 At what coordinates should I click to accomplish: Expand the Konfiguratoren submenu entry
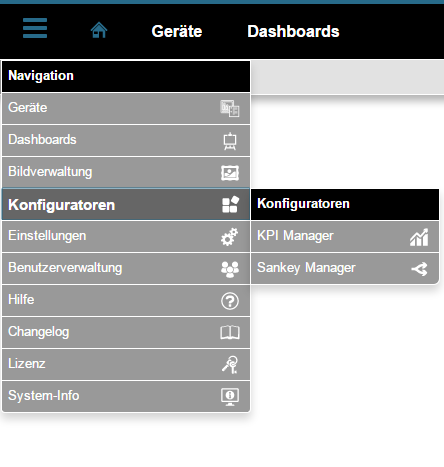[x=126, y=204]
